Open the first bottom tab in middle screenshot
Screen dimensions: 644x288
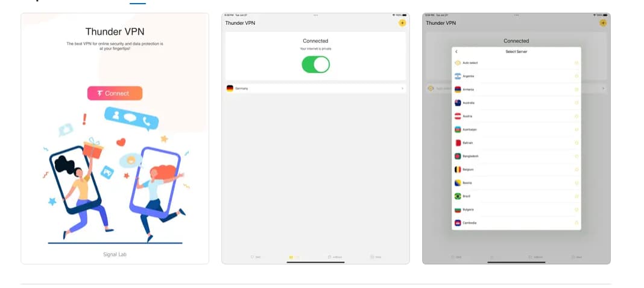[256, 257]
